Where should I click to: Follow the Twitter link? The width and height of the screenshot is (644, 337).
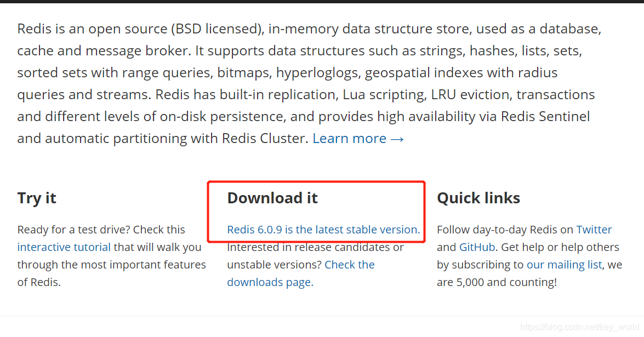[594, 230]
